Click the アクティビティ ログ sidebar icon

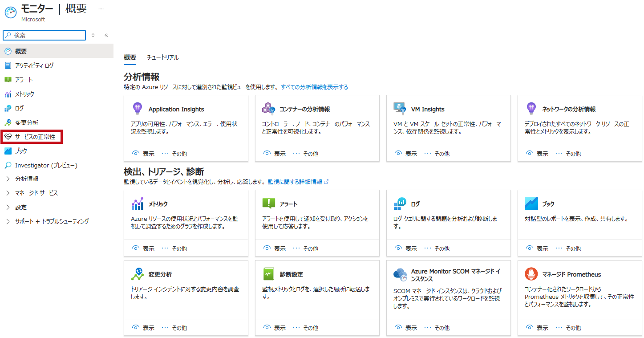8,65
